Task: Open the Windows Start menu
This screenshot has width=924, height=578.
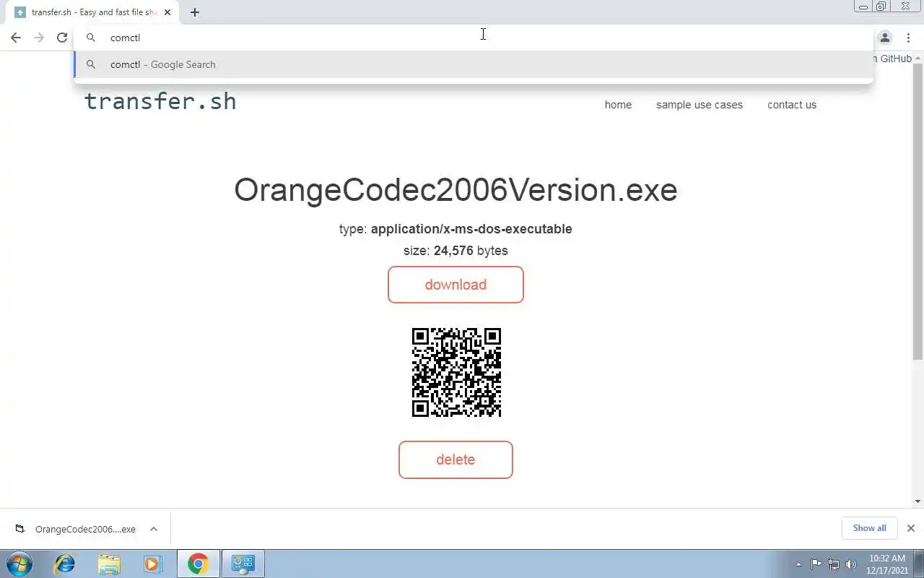Action: (19, 564)
